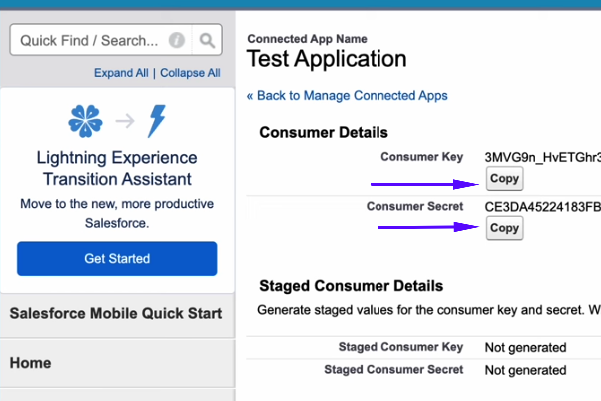The width and height of the screenshot is (601, 401).
Task: Follow Back to Manage Connected Apps link
Action: click(347, 96)
